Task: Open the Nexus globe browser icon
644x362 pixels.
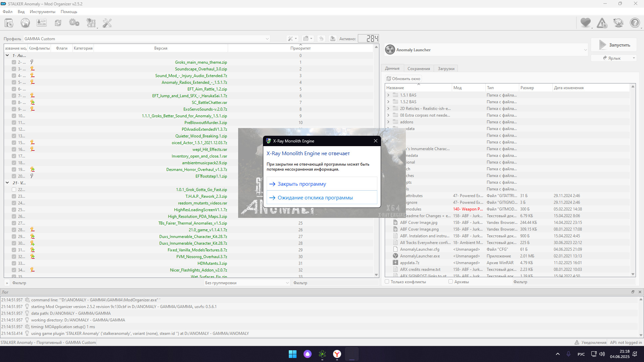Action: 25,23
